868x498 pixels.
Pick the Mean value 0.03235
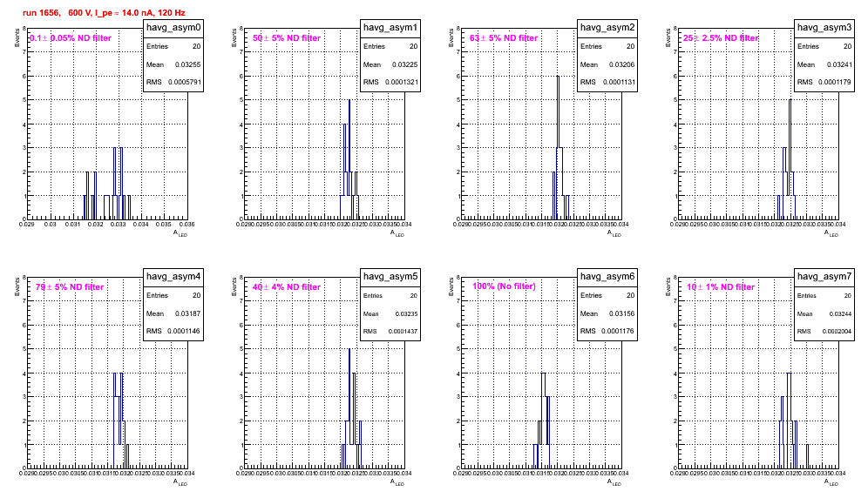point(406,313)
